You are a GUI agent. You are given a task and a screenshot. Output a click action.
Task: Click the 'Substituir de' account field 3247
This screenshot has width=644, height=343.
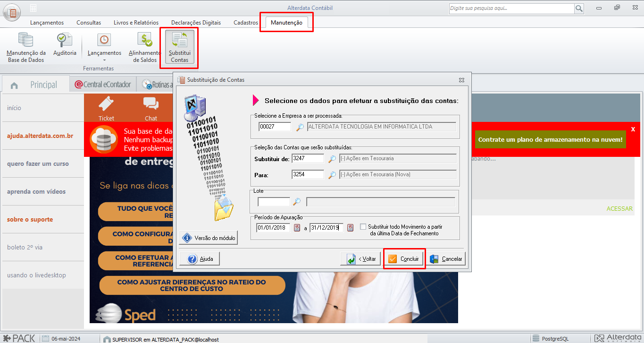(308, 158)
